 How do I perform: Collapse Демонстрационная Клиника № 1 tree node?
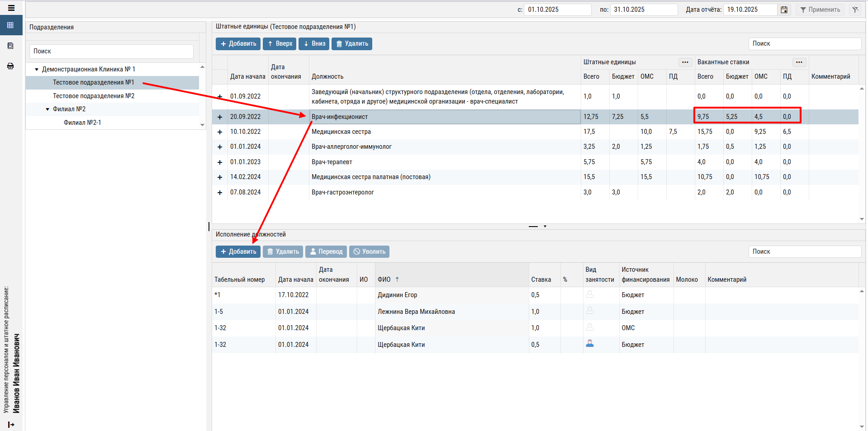click(37, 69)
